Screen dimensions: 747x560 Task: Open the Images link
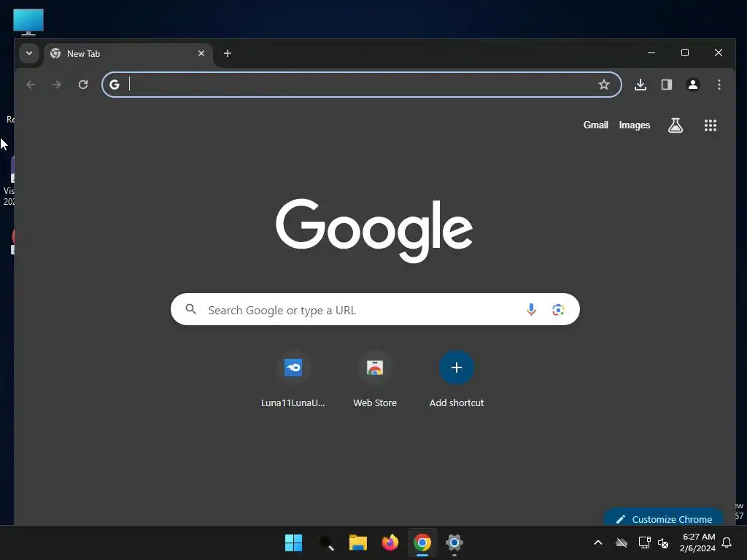(x=634, y=125)
